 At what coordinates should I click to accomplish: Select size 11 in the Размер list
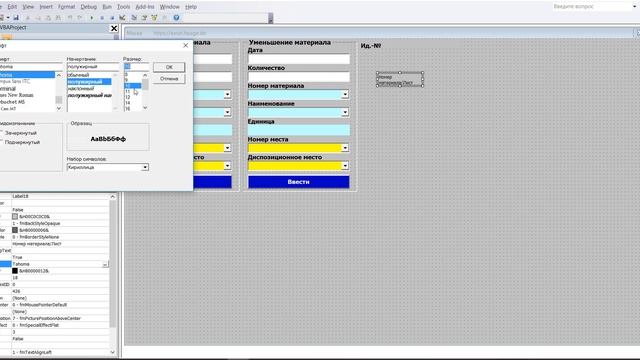(128, 92)
